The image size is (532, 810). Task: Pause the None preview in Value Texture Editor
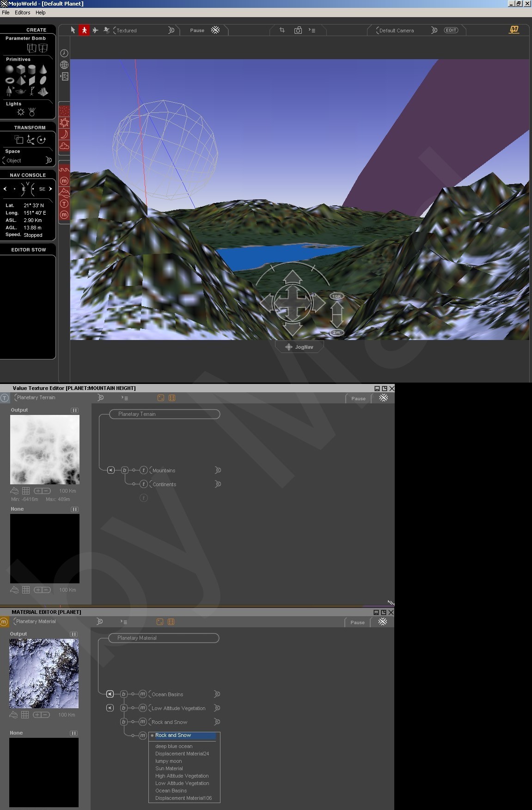(74, 509)
